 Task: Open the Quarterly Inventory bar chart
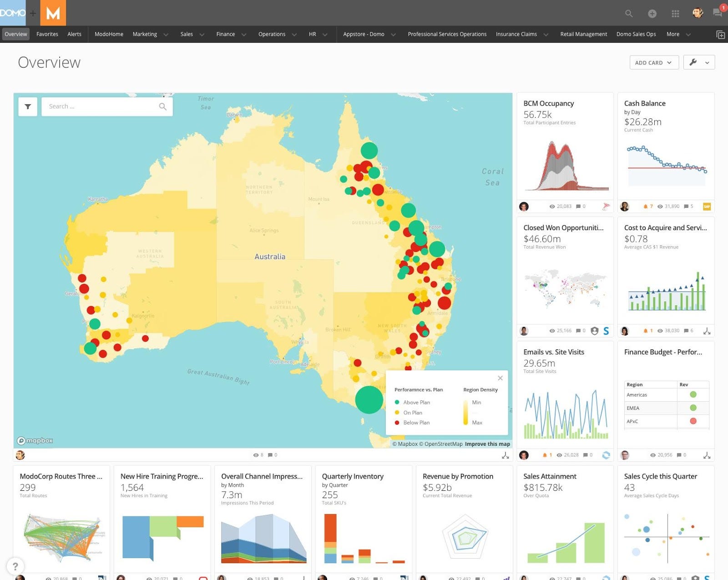(364, 539)
